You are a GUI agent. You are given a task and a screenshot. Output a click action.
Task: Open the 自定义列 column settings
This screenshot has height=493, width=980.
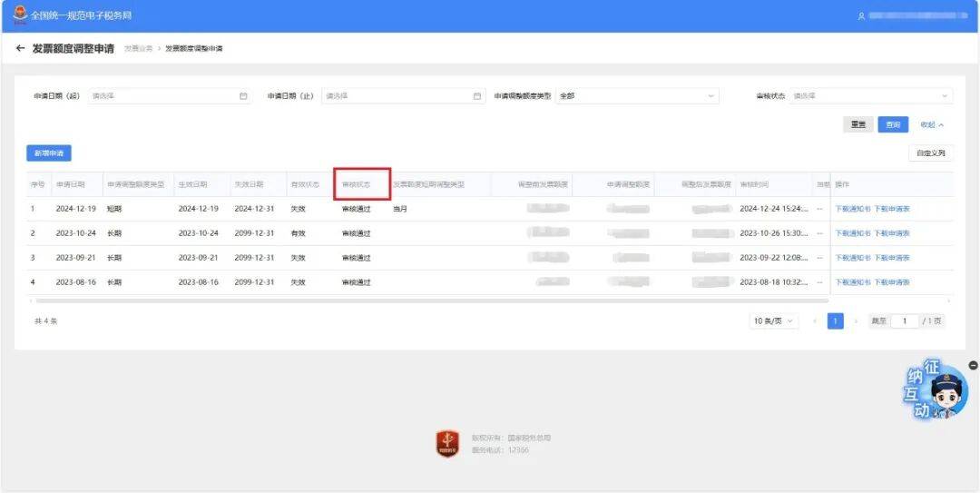pos(931,153)
